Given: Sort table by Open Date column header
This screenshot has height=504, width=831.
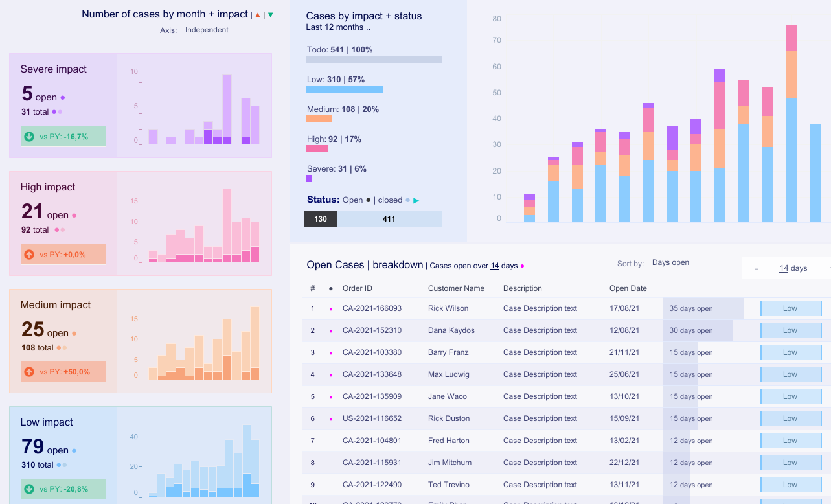Looking at the screenshot, I should (x=628, y=288).
